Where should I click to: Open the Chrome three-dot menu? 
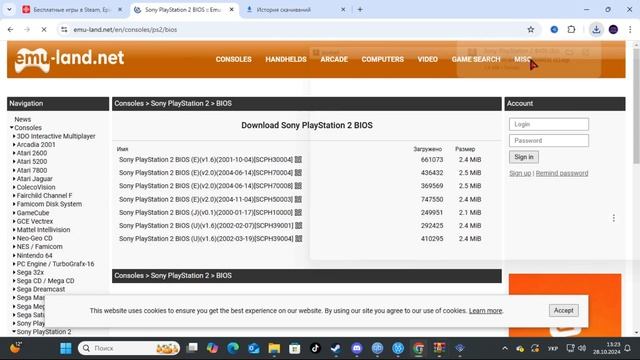[x=630, y=29]
